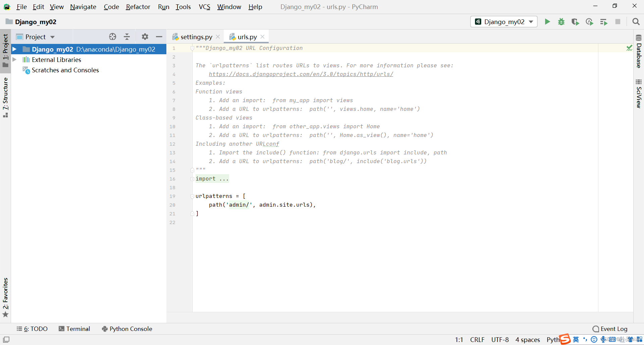Change CRLF line separator

coord(477,340)
